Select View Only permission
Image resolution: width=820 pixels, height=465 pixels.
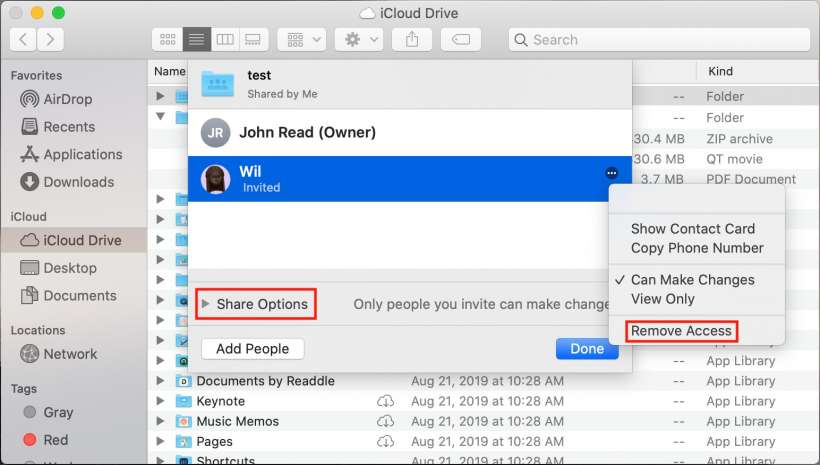click(x=663, y=299)
